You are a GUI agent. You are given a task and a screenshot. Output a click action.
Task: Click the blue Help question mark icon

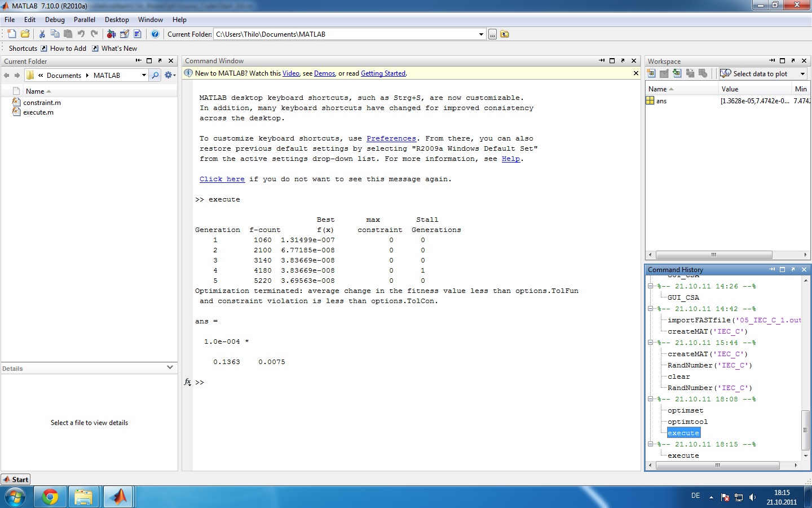tap(155, 34)
